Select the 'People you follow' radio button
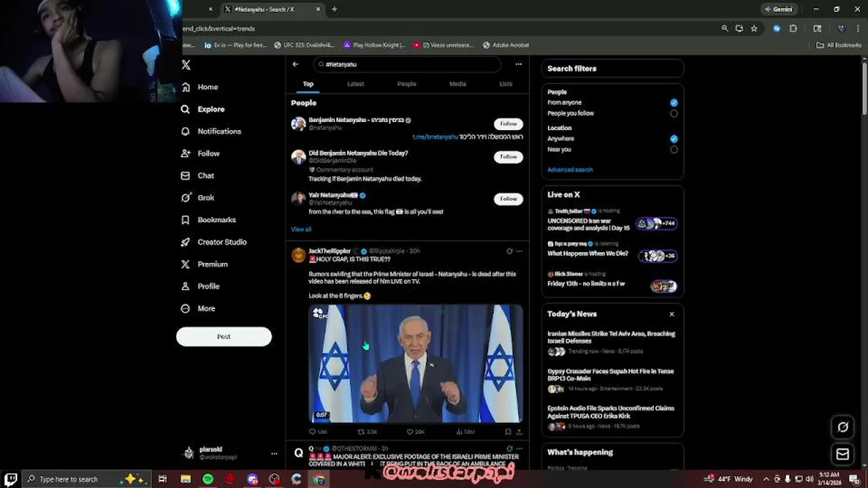Viewport: 868px width, 488px height. 673,114
